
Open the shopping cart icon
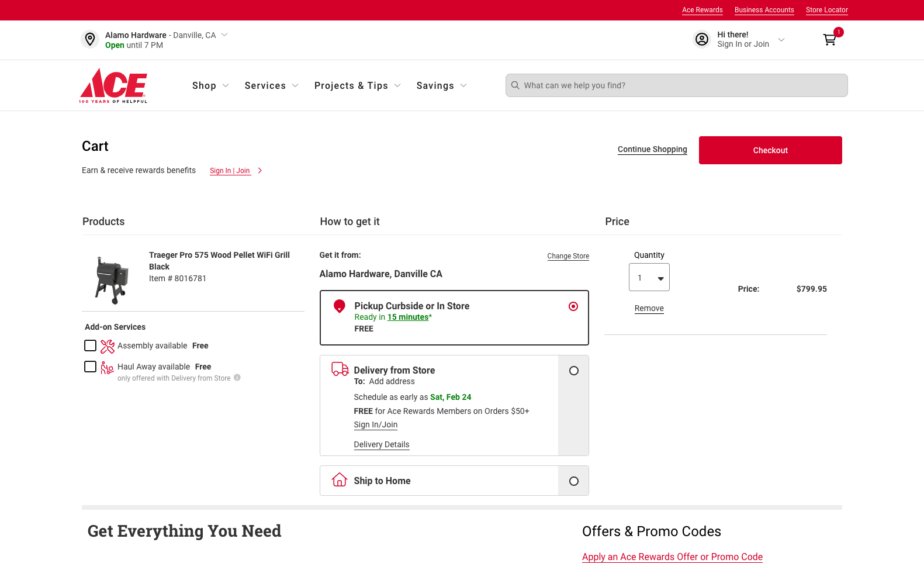[829, 40]
